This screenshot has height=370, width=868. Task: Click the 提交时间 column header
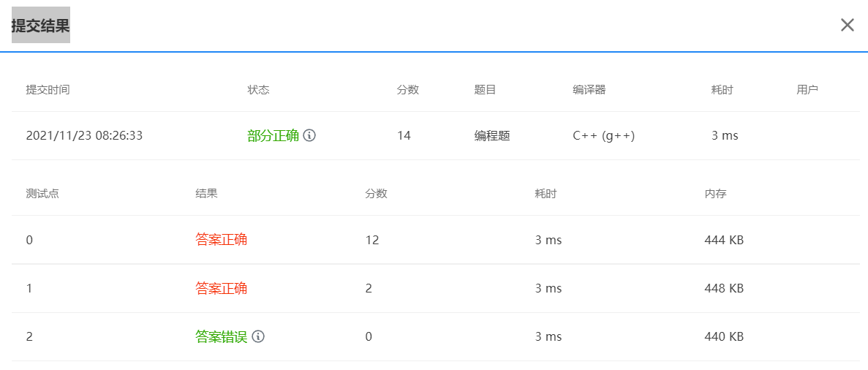tap(48, 90)
